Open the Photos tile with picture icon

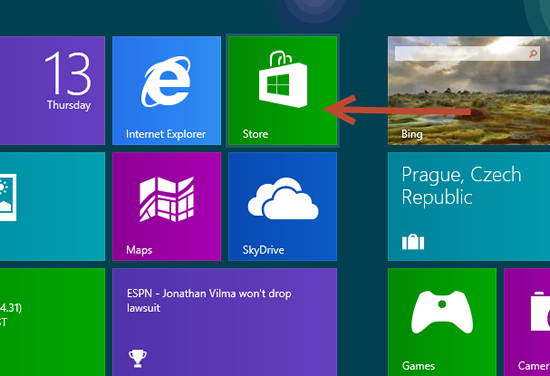[52, 206]
